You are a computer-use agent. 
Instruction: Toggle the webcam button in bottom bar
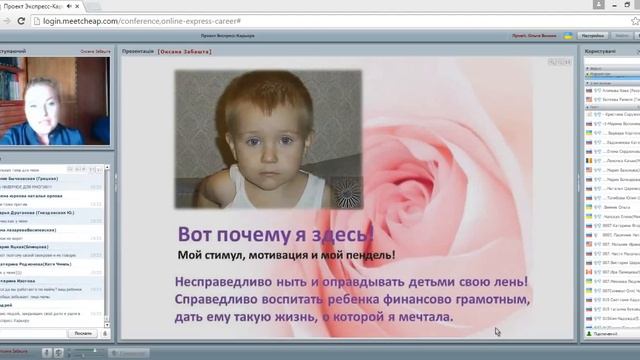(x=58, y=353)
